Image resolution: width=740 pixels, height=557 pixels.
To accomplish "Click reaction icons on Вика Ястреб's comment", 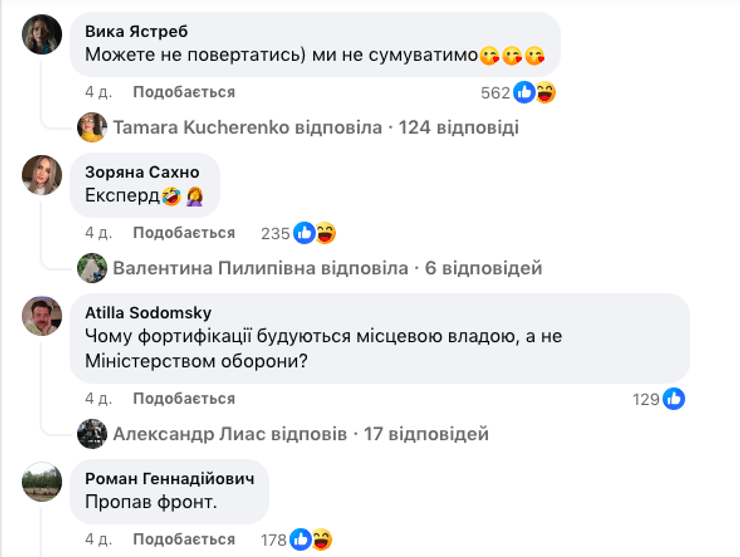I will pos(535,93).
